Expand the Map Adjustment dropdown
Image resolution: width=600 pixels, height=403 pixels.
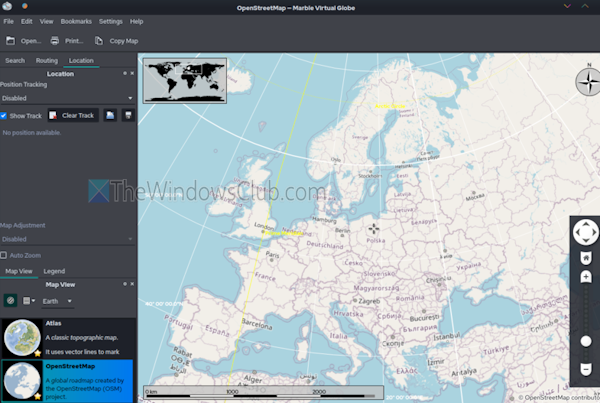click(x=67, y=239)
